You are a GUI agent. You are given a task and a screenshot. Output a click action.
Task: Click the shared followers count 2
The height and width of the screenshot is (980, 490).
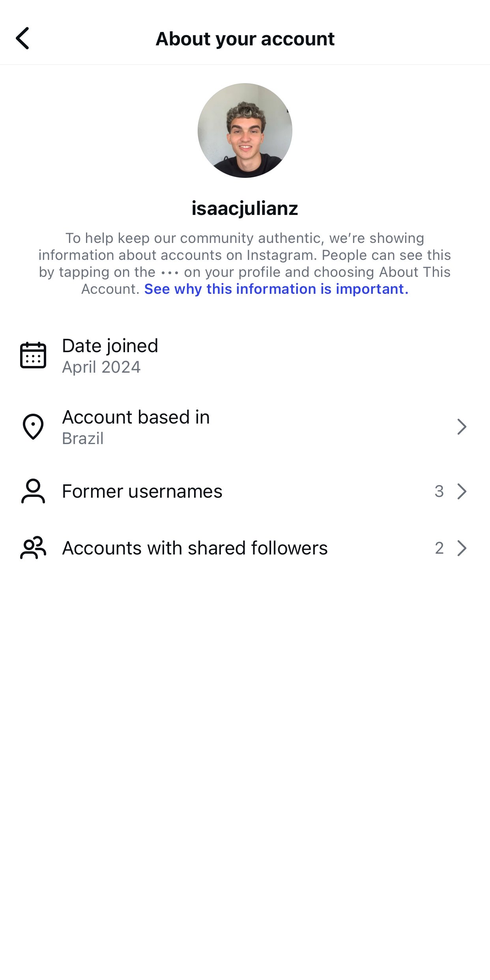(439, 548)
